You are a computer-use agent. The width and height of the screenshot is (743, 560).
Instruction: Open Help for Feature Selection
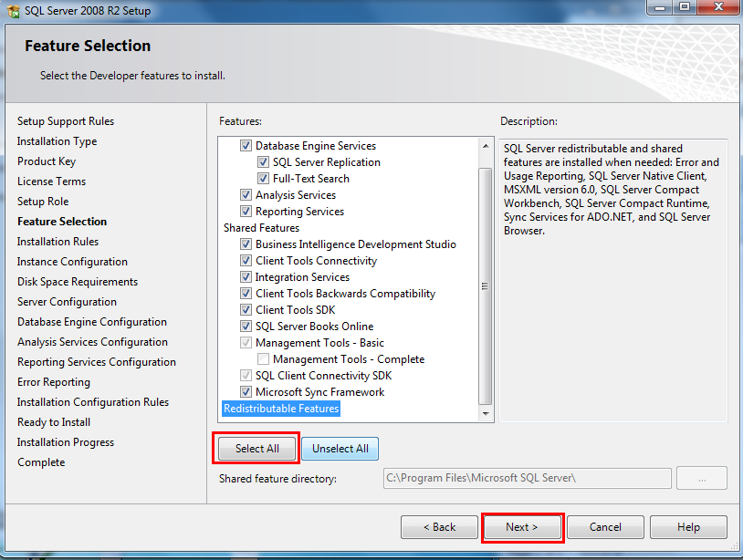pos(688,527)
